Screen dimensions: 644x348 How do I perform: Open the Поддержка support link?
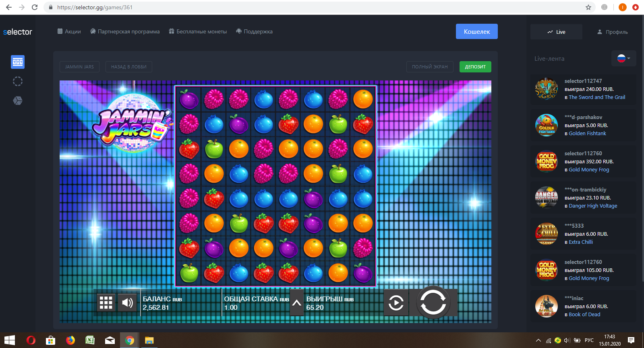pyautogui.click(x=254, y=31)
